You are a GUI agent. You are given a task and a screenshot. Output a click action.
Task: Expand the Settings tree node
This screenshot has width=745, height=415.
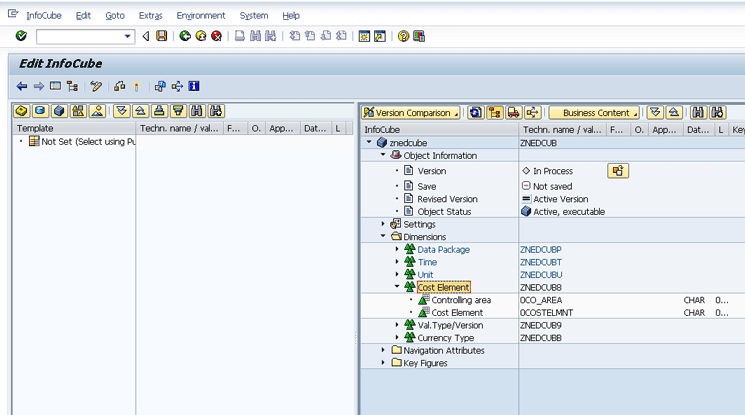384,224
